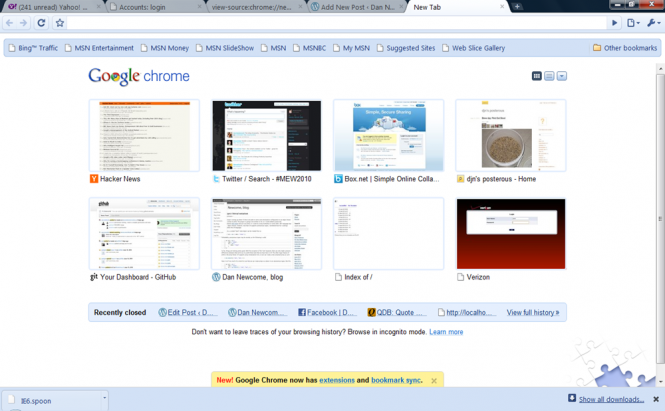Open the wrench settings menu
Screen dimensions: 665x411
(652, 23)
